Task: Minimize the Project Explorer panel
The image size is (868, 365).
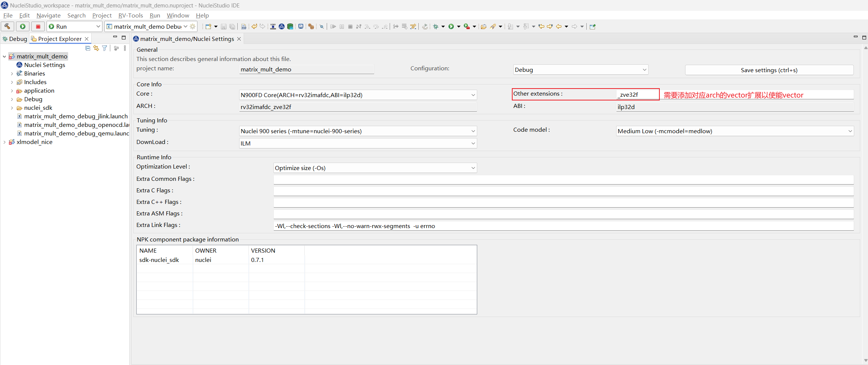Action: (x=115, y=37)
